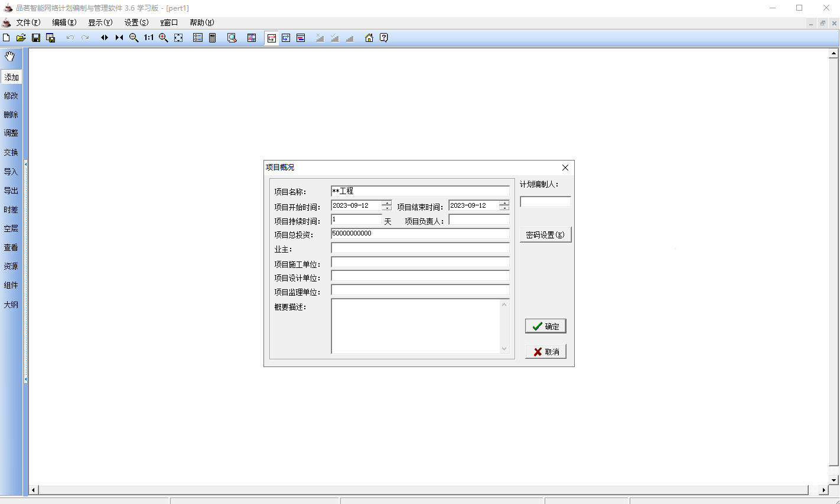This screenshot has height=504, width=840.
Task: Click the Help question mark icon
Action: click(x=384, y=38)
